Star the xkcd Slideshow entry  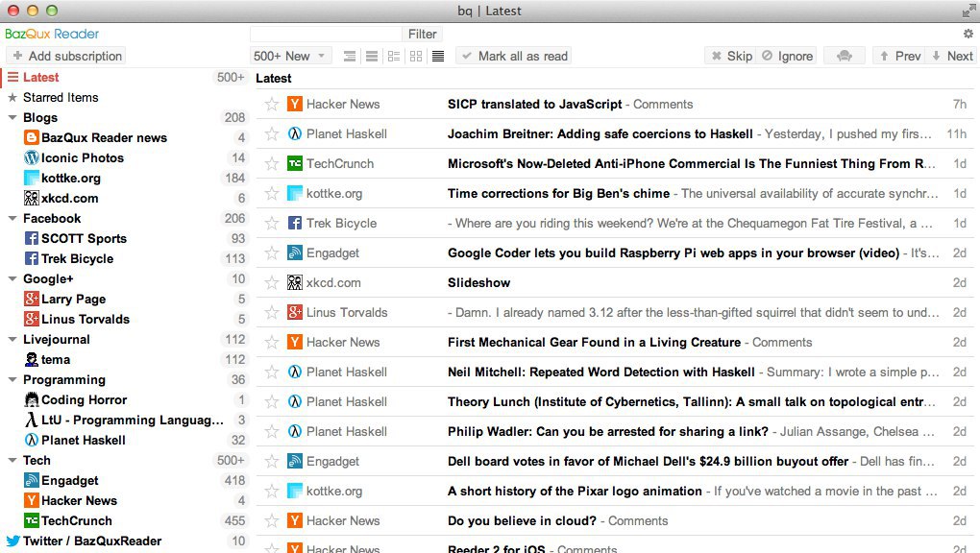coord(271,282)
